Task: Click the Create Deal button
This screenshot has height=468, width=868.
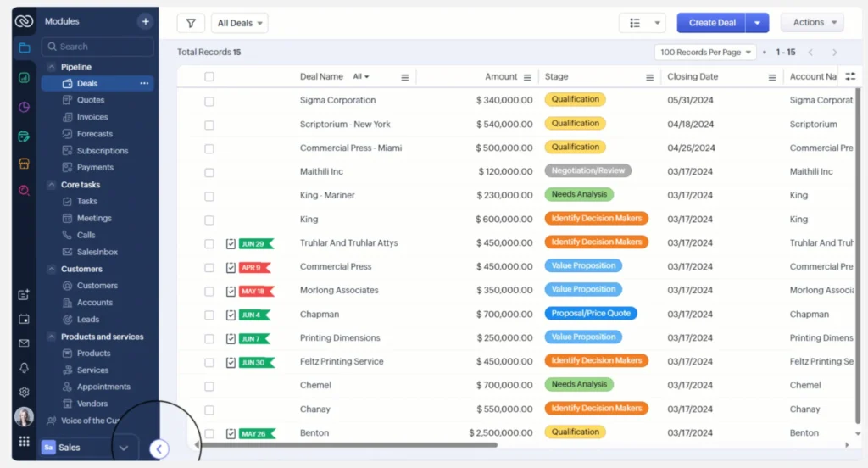Action: (x=712, y=23)
